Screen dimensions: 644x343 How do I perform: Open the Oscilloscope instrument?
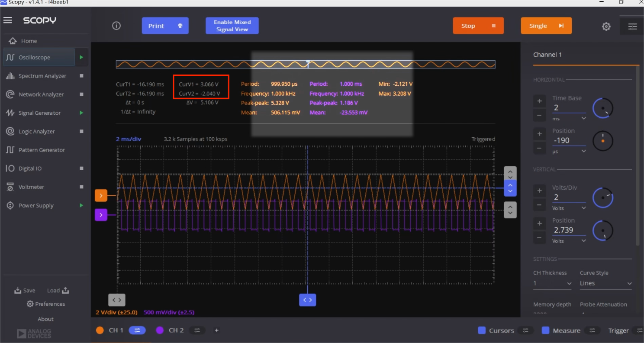pos(39,57)
